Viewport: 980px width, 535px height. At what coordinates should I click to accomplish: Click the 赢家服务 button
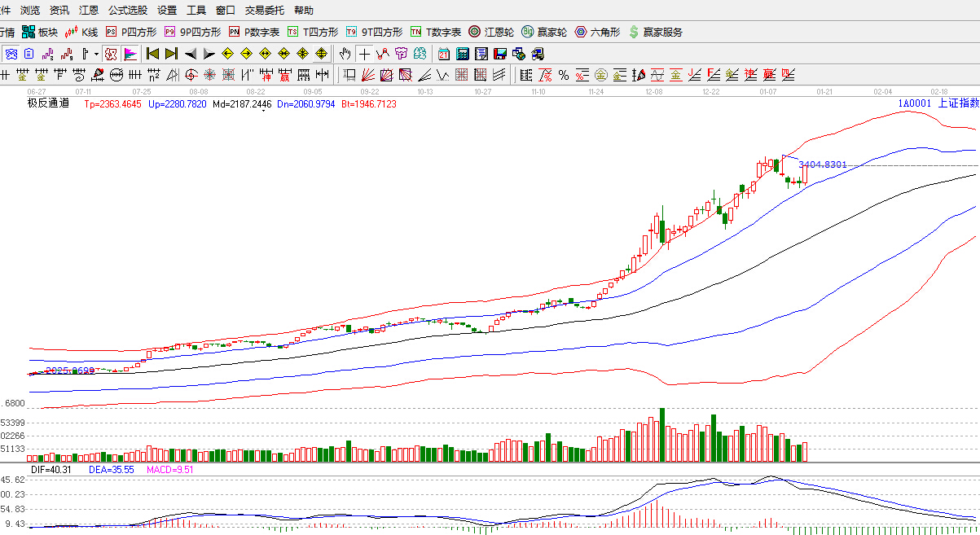pyautogui.click(x=655, y=33)
